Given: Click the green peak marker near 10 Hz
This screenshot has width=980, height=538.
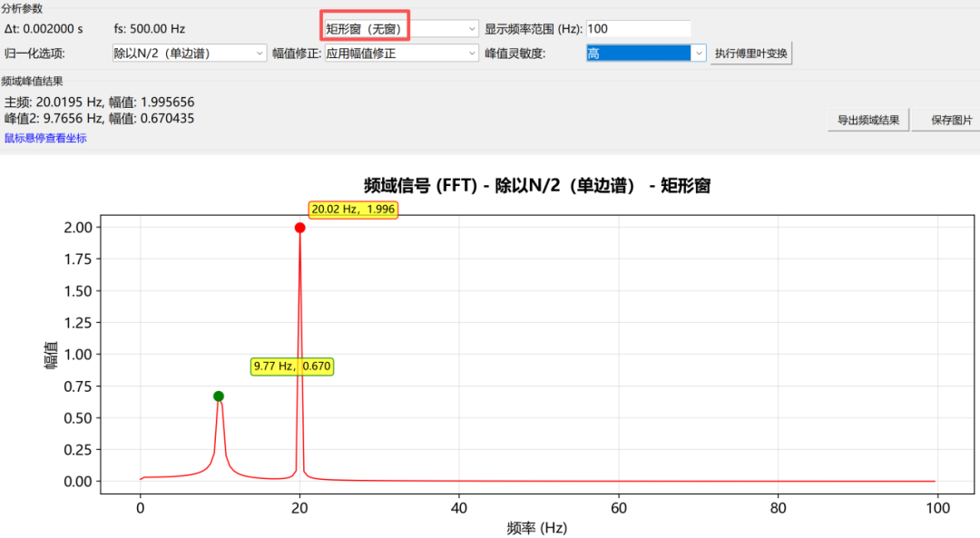Looking at the screenshot, I should point(218,396).
